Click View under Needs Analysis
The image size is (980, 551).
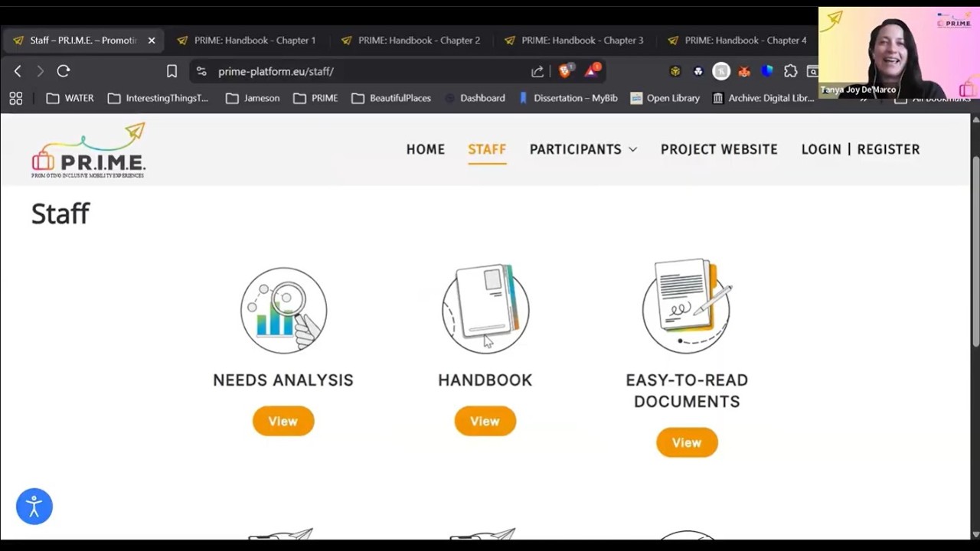tap(283, 421)
